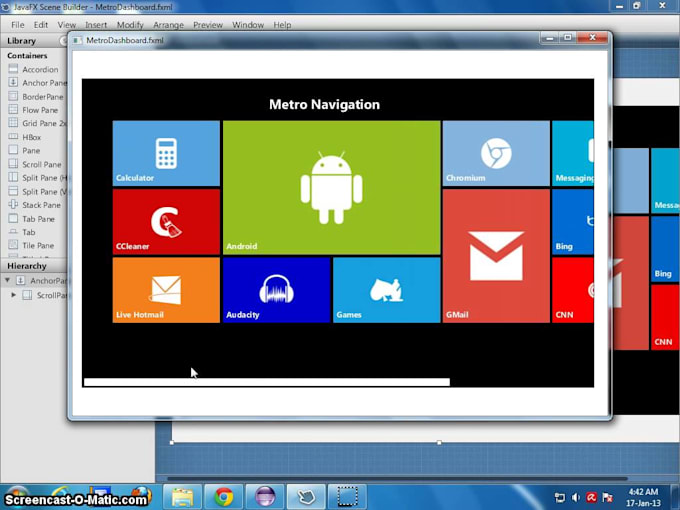Open the Games tile
680x510 pixels.
(386, 290)
